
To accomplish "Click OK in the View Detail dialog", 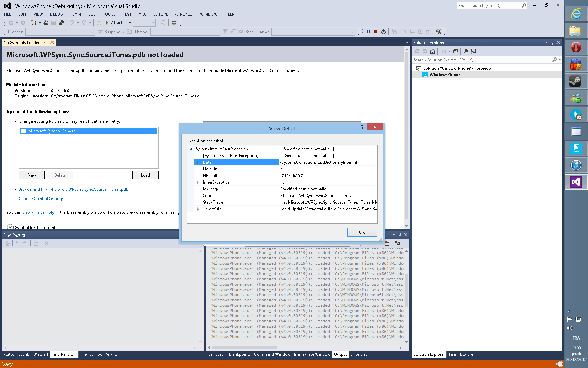I will 362,232.
